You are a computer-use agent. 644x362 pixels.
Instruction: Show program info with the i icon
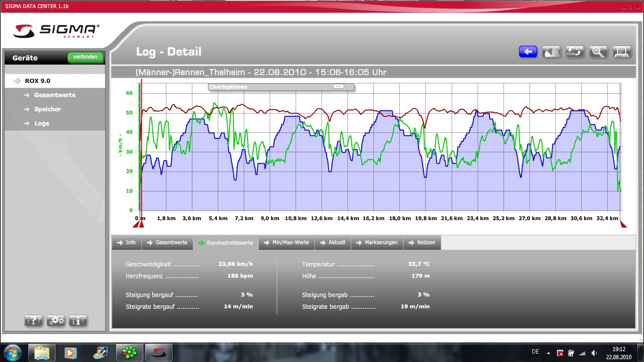tap(78, 321)
